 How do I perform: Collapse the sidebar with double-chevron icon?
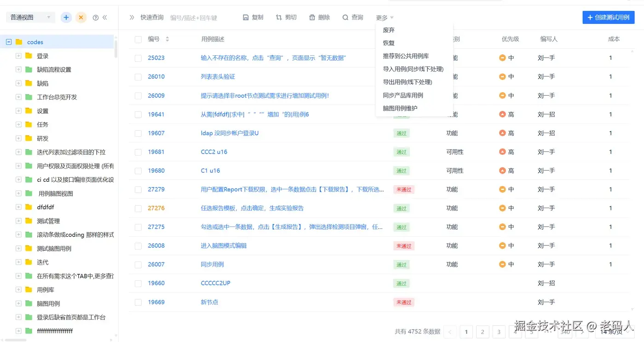coord(105,17)
